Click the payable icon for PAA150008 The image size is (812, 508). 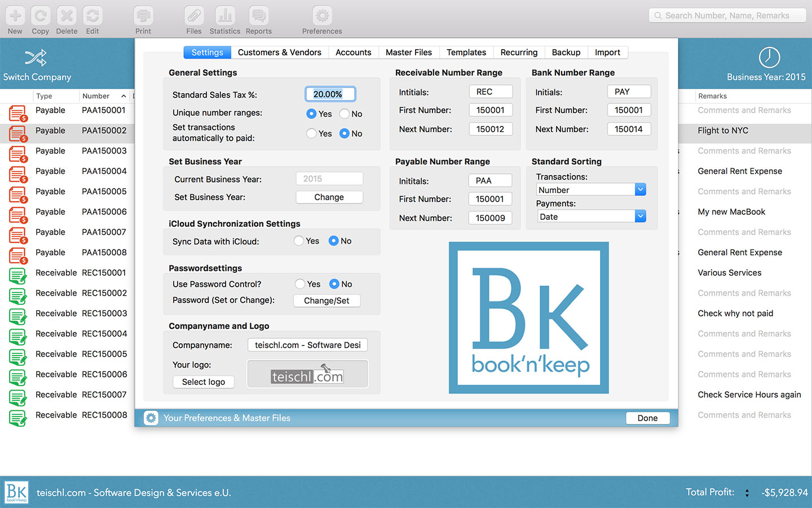[x=17, y=256]
